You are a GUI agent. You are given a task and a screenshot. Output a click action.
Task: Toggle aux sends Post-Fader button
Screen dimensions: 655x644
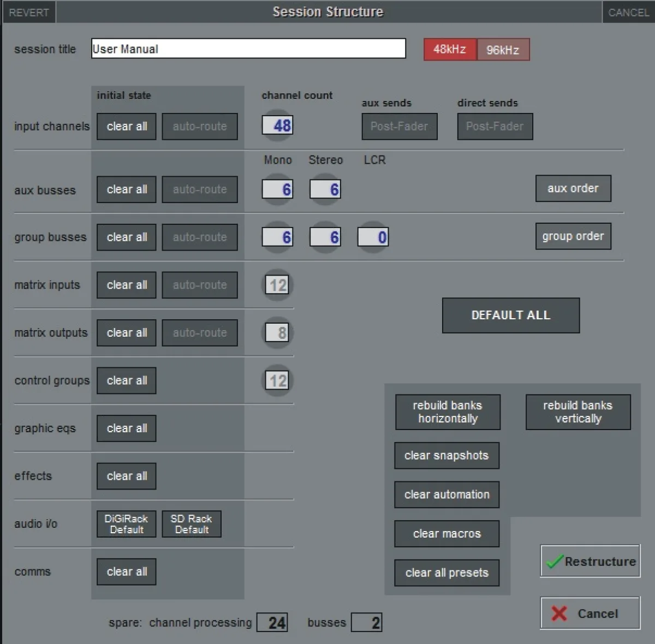tap(400, 127)
